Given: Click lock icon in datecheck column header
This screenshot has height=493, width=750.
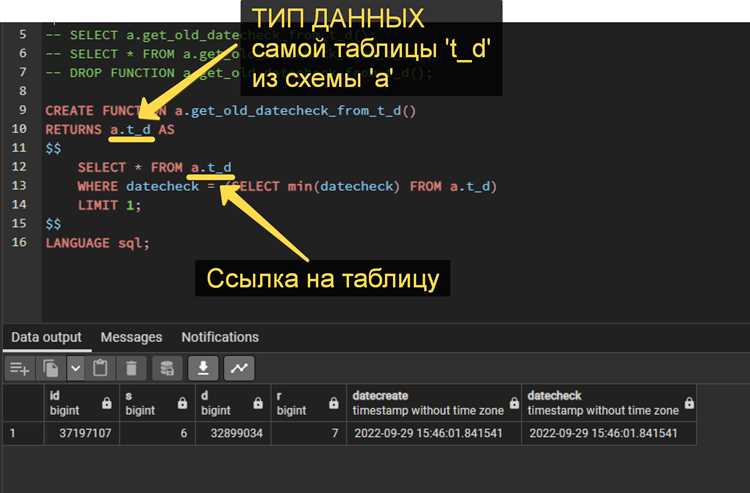Looking at the screenshot, I should pyautogui.click(x=689, y=403).
